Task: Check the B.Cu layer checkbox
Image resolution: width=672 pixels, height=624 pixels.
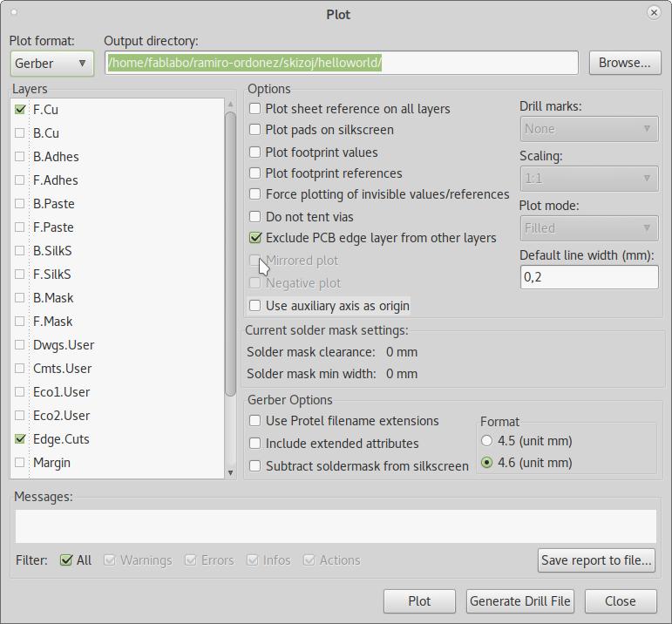Action: pos(20,132)
